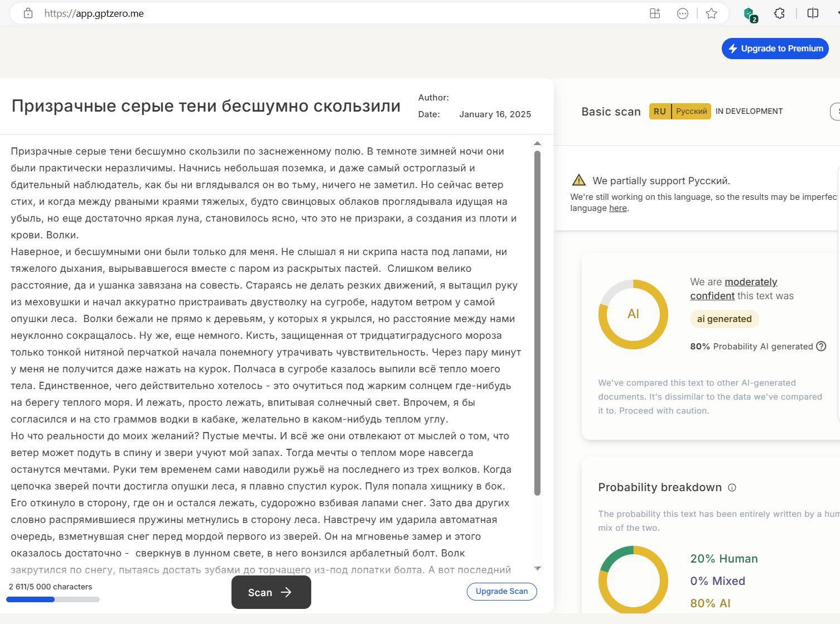Viewport: 840px width, 624px height.
Task: Click the address bar ellipsis icon
Action: tap(683, 13)
